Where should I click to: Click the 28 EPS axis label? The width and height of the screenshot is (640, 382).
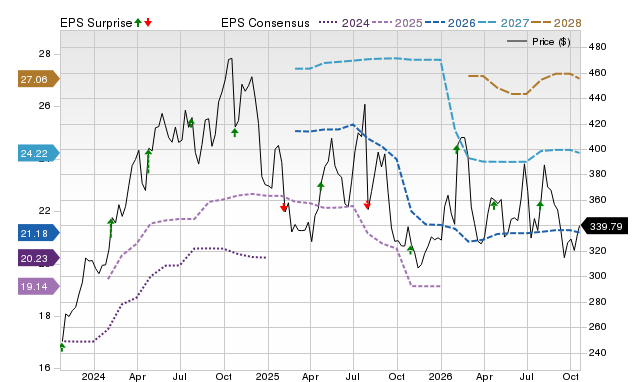(44, 54)
